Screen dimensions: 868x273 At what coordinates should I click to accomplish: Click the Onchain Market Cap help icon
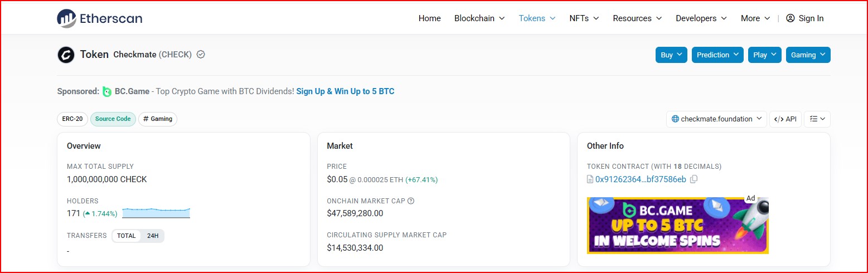click(x=411, y=201)
